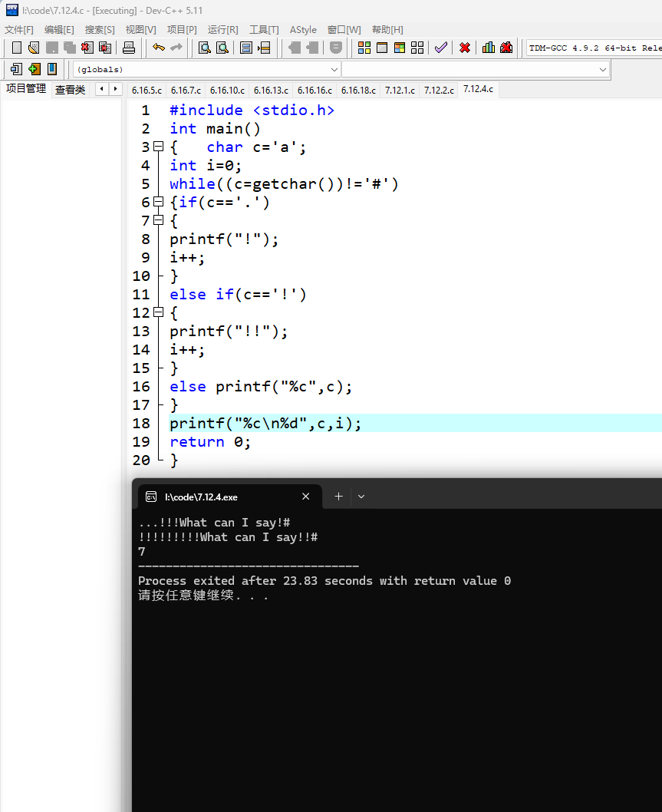Screen dimensions: 662x812
Task: Click the Close All files icon
Action: [x=105, y=48]
